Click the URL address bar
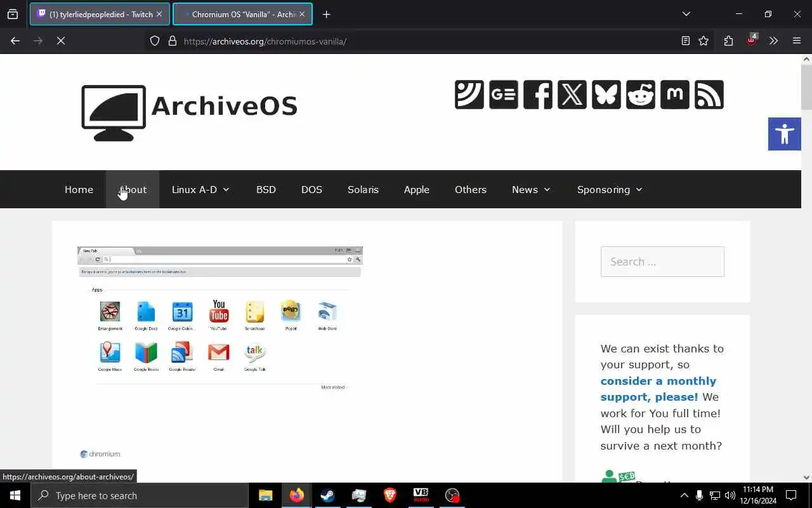The image size is (812, 508). [x=419, y=41]
